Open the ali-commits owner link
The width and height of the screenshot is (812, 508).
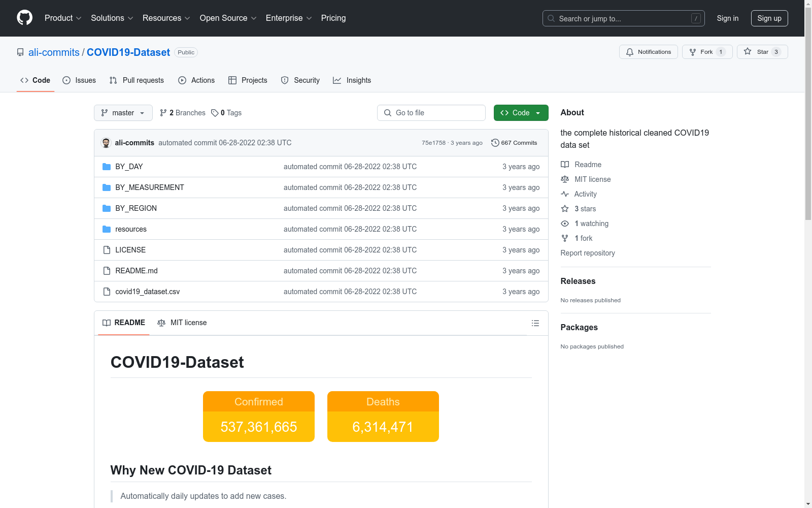pos(54,52)
